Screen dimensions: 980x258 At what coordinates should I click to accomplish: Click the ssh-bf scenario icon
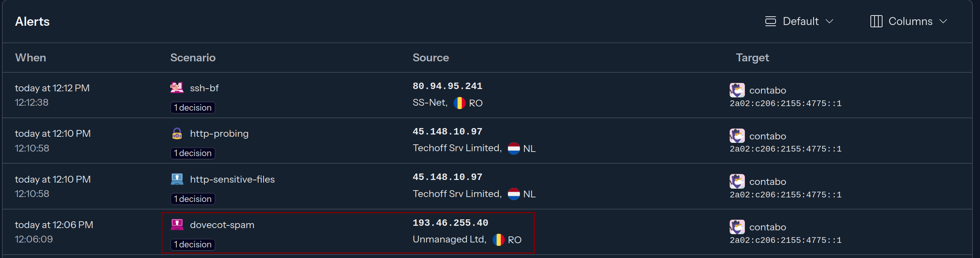point(176,88)
